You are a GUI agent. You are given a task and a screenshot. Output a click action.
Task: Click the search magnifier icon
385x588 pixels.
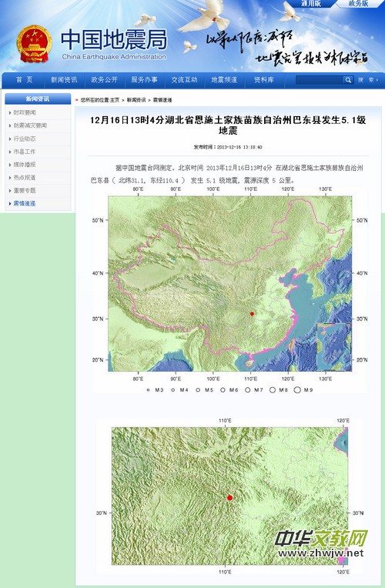tap(348, 80)
